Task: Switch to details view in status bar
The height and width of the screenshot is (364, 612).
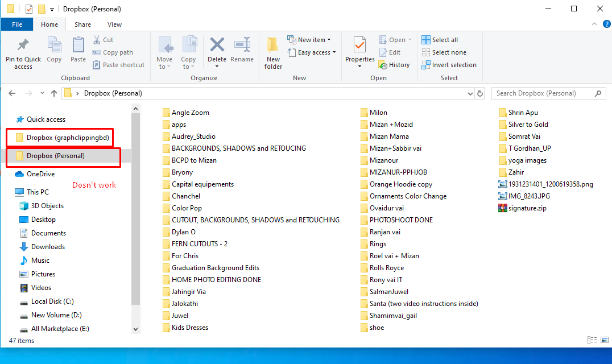Action: 592,340
